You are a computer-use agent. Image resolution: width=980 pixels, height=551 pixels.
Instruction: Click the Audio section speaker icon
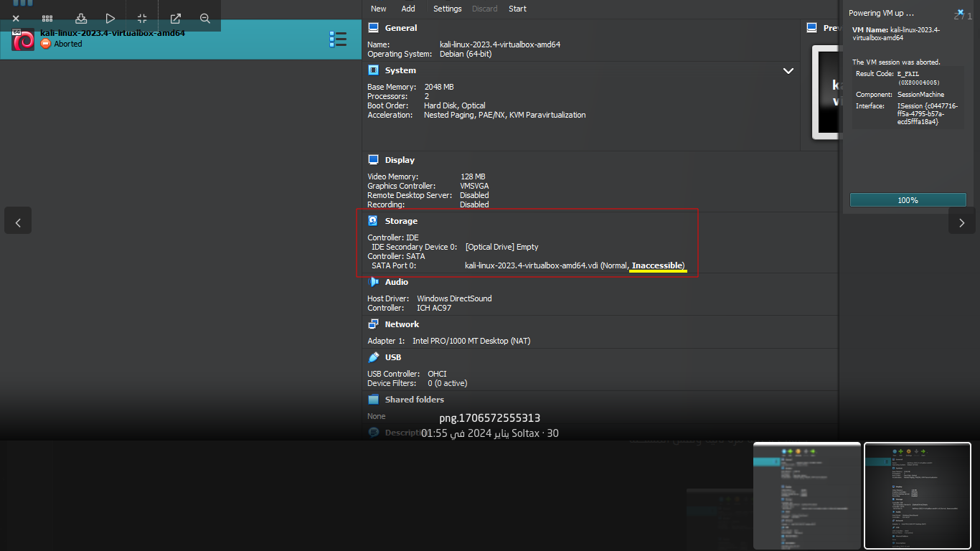pyautogui.click(x=373, y=282)
